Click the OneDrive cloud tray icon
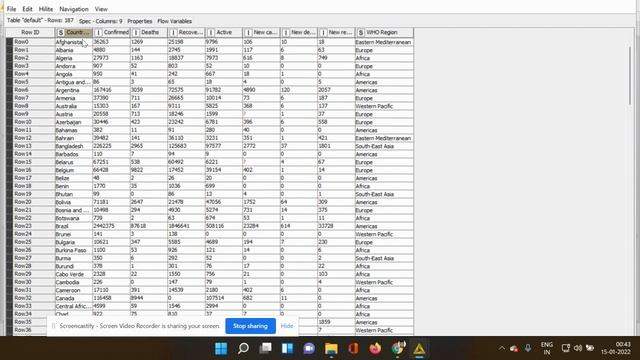The height and width of the screenshot is (360, 640). point(514,349)
